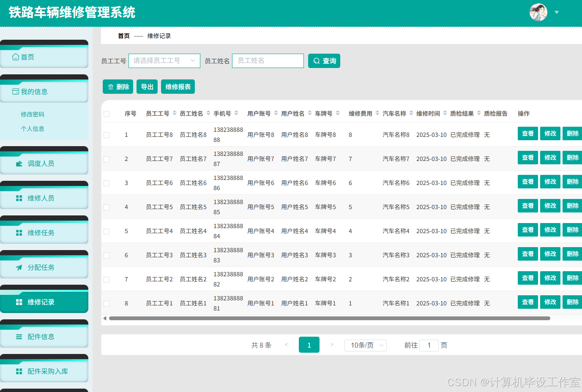
Task: Check the row for 员工工号3
Action: click(x=107, y=256)
